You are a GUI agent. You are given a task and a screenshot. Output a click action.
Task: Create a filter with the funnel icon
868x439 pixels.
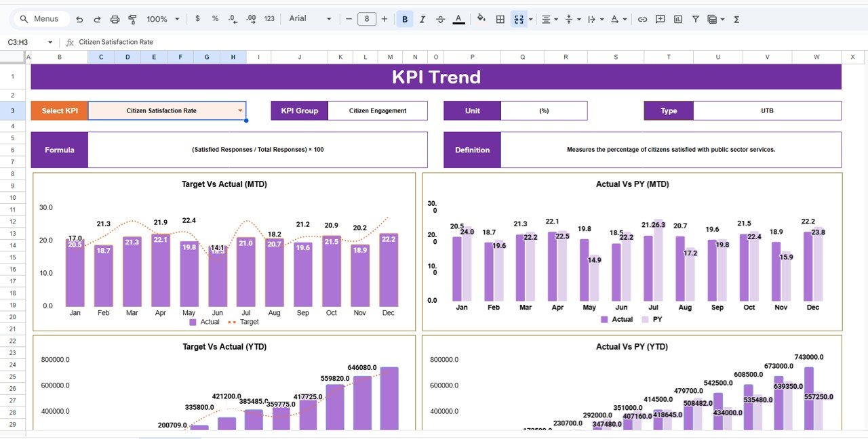[695, 19]
